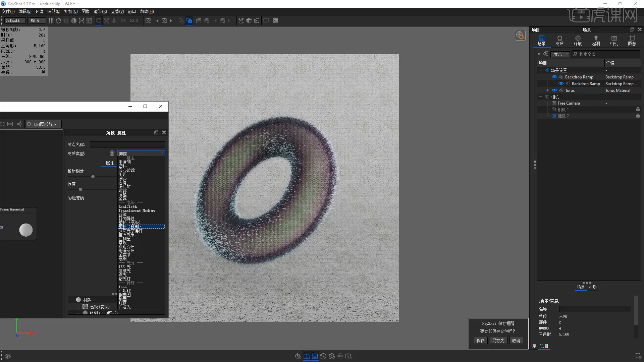
Task: Open the cloud library globe icon
Action: (520, 35)
